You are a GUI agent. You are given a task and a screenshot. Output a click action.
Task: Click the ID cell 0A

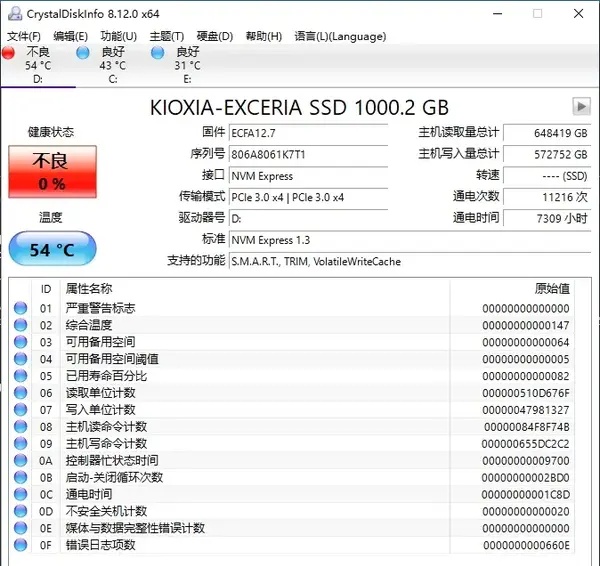point(46,461)
